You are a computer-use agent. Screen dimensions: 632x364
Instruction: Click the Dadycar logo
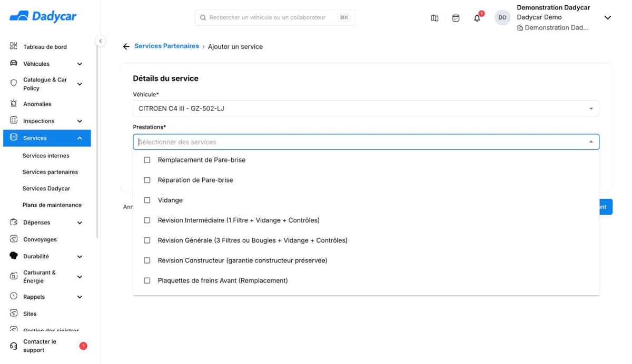click(43, 16)
